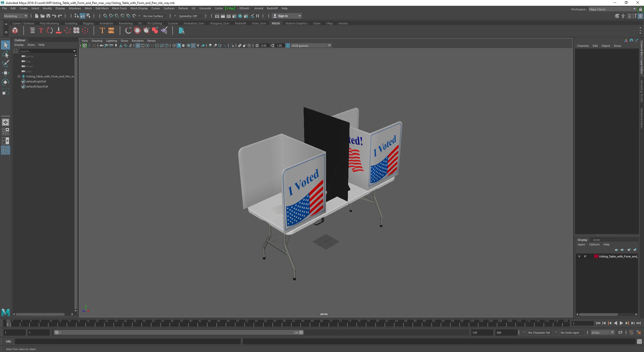Switch to the Rendering shelf tab

coord(126,23)
